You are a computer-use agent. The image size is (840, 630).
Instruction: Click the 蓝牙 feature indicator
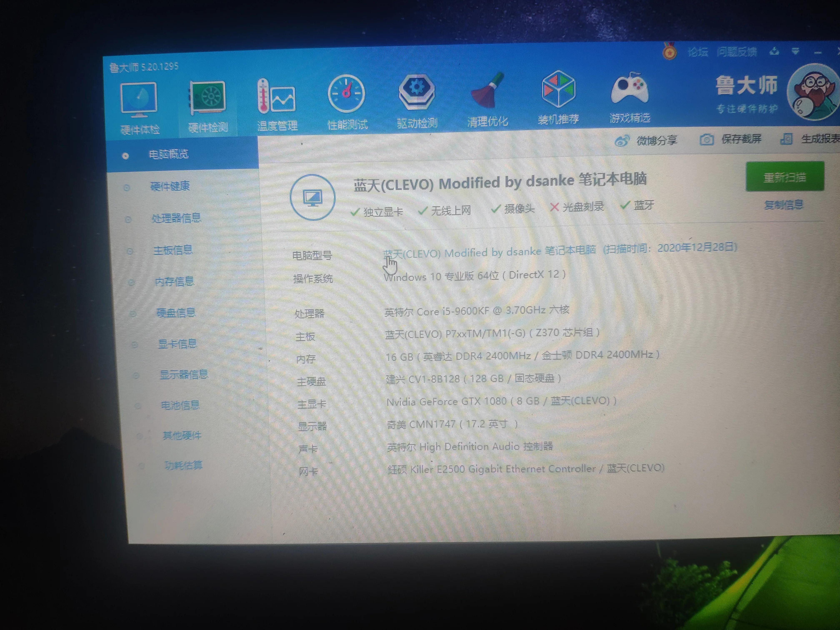click(637, 205)
